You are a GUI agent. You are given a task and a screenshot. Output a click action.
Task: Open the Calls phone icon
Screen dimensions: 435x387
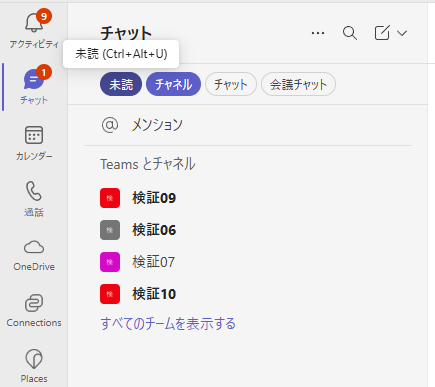[x=34, y=191]
